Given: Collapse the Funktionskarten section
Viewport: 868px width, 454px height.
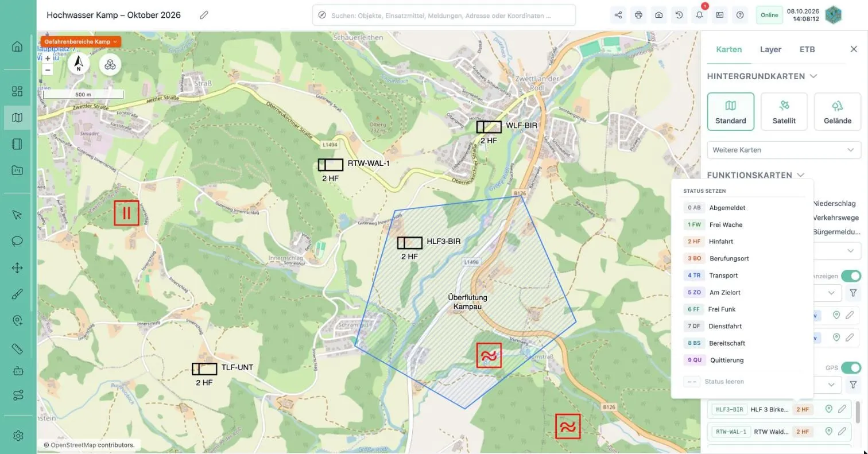Looking at the screenshot, I should pos(800,175).
